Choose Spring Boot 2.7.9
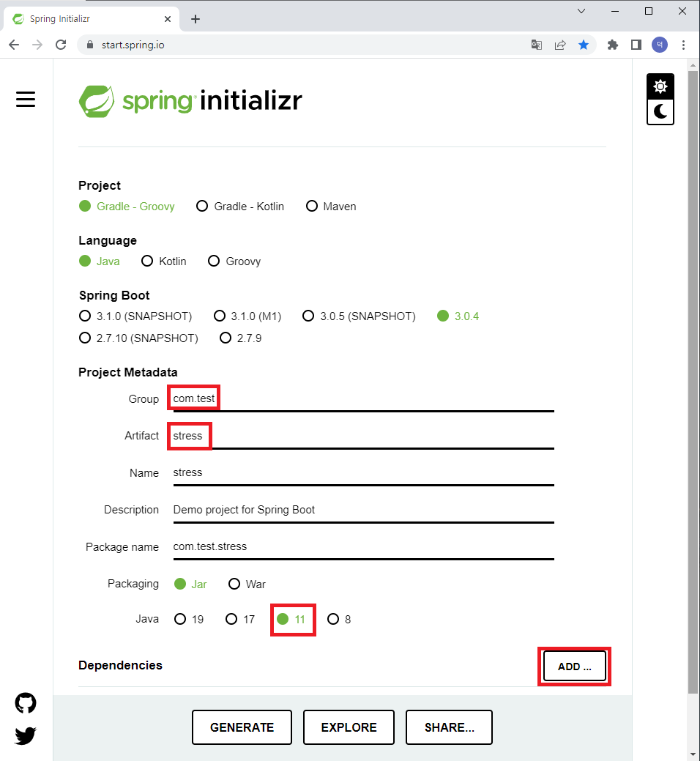The height and width of the screenshot is (761, 700). [x=241, y=338]
